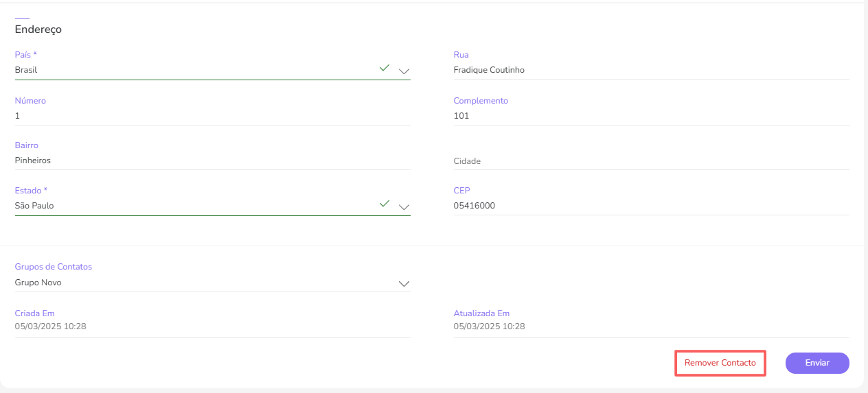Screen dimensions: 868x393
Task: Click into the Bairro field with Pinheiros
Action: coord(212,160)
